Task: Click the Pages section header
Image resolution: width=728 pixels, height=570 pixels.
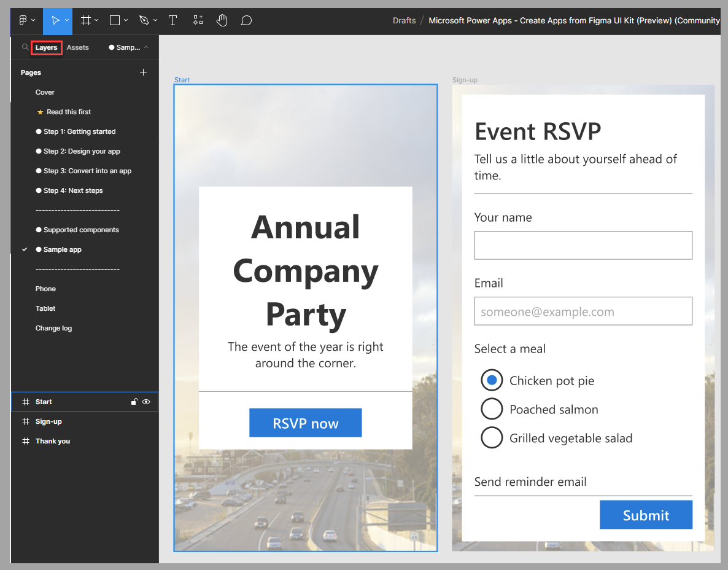Action: [31, 72]
